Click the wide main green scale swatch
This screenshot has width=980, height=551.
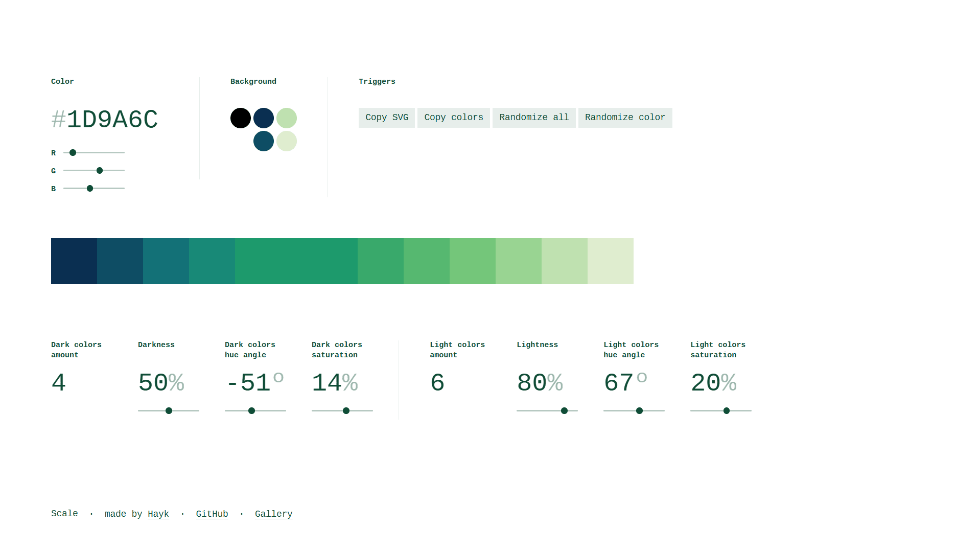point(296,261)
